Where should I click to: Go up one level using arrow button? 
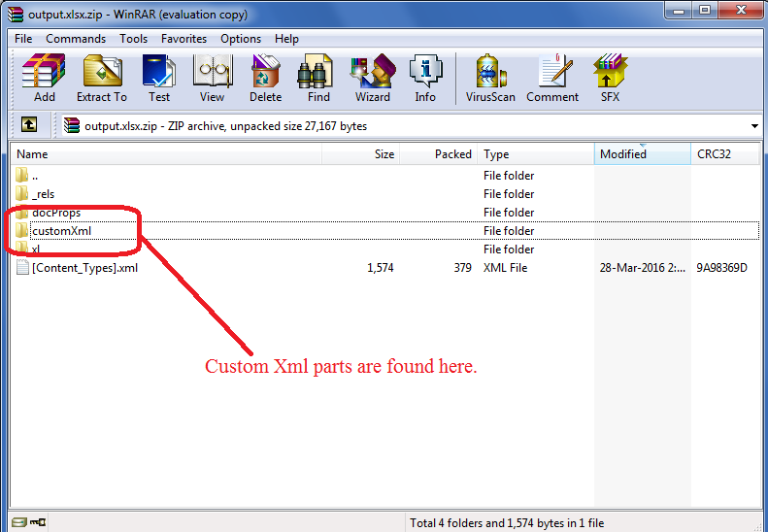pyautogui.click(x=29, y=125)
